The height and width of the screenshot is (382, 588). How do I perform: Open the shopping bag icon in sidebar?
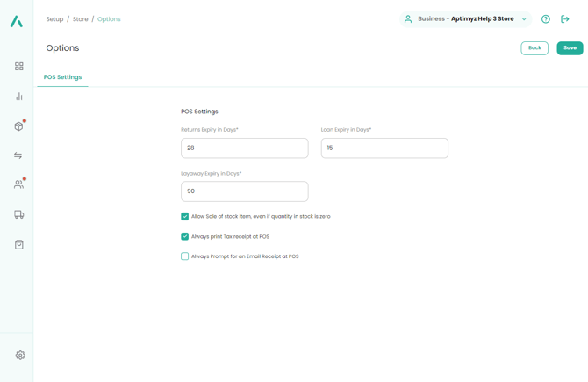pos(18,245)
